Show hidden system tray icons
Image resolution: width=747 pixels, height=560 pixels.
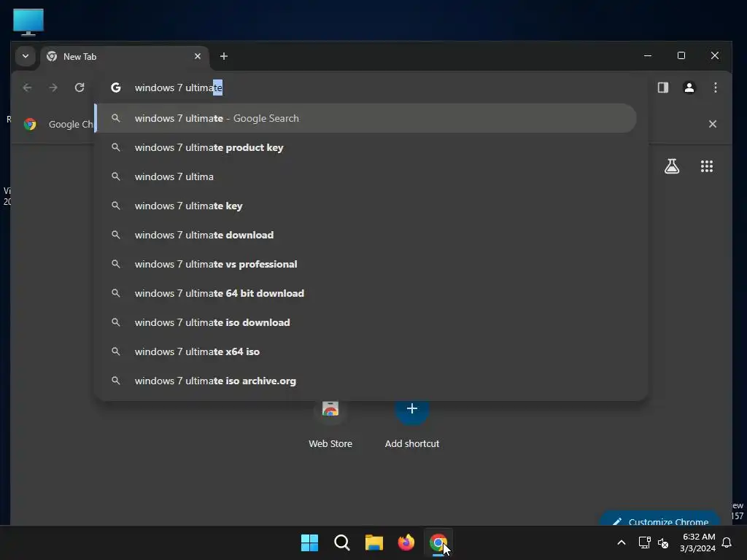coord(622,542)
